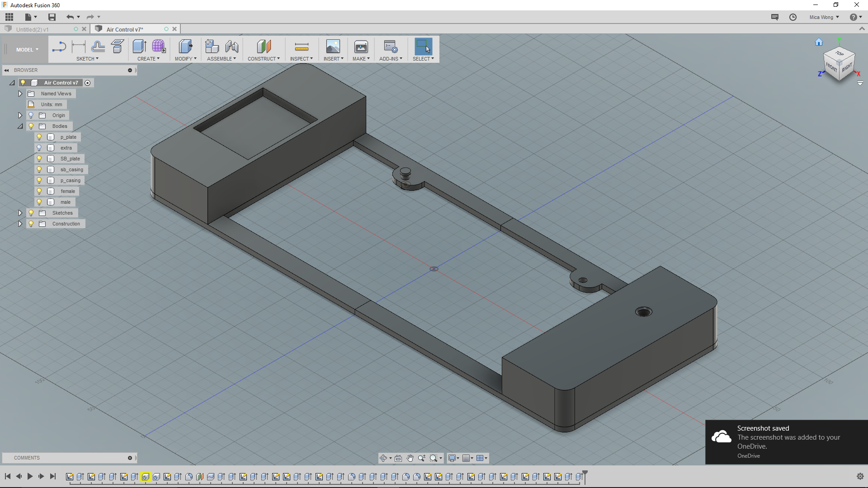The width and height of the screenshot is (868, 488).
Task: Collapse the Bodies folder
Action: point(20,126)
